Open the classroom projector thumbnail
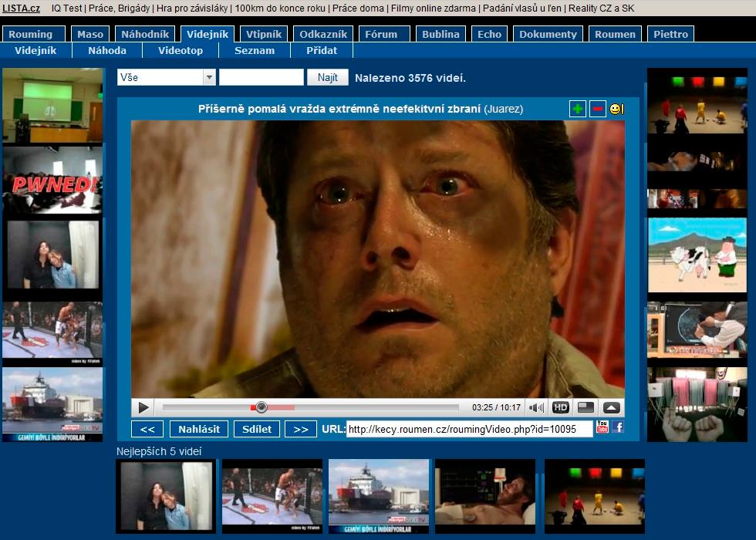 52,105
